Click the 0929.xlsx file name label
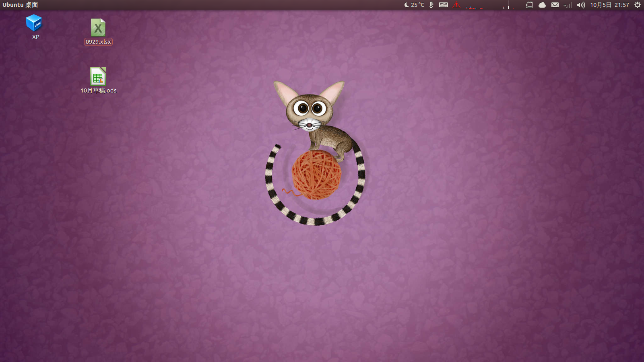This screenshot has height=362, width=644. (98, 42)
